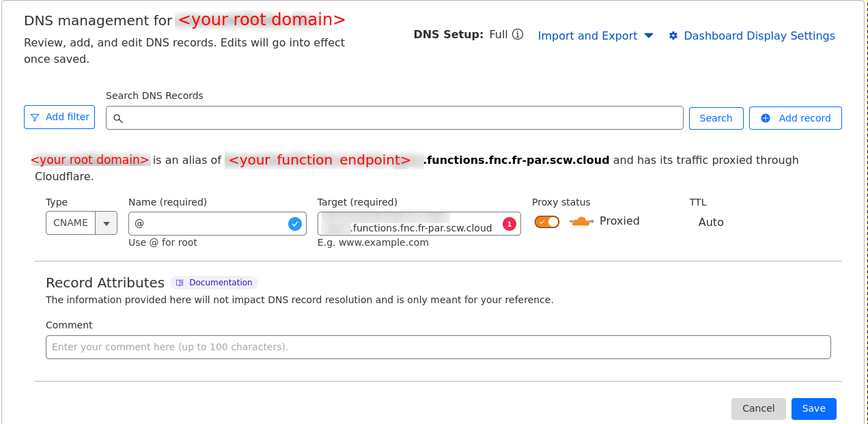Click the Type dropdown arrow
This screenshot has height=424, width=868.
(x=107, y=223)
